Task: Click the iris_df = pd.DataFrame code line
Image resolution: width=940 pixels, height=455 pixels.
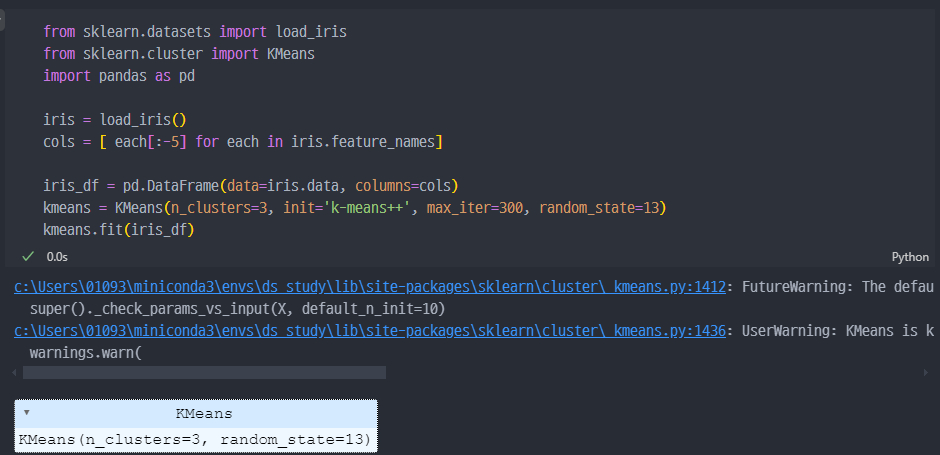Action: [251, 186]
